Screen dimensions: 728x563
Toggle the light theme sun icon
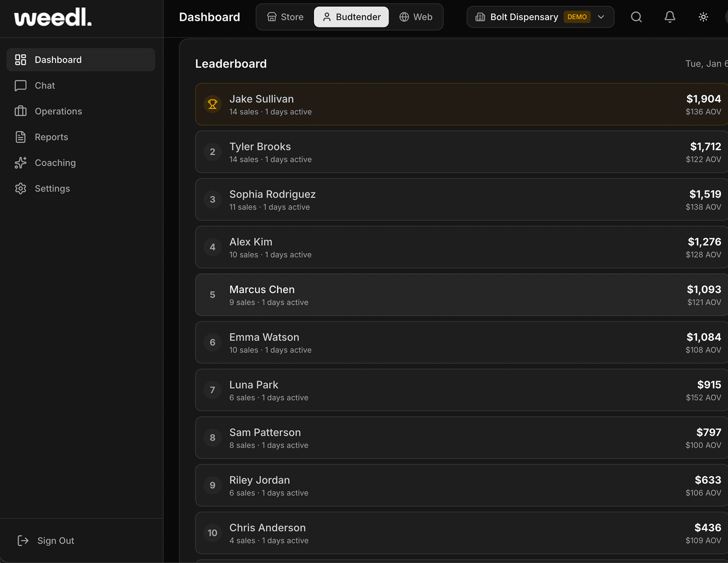(x=703, y=17)
